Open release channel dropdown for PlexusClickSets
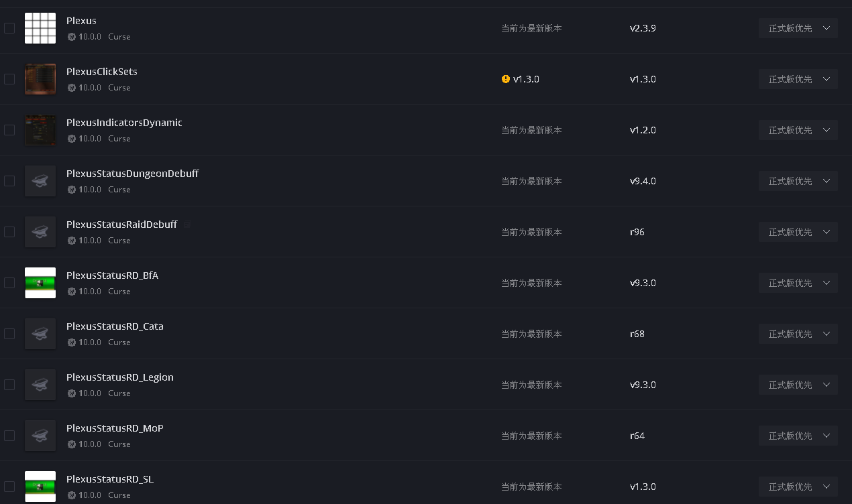 (798, 79)
